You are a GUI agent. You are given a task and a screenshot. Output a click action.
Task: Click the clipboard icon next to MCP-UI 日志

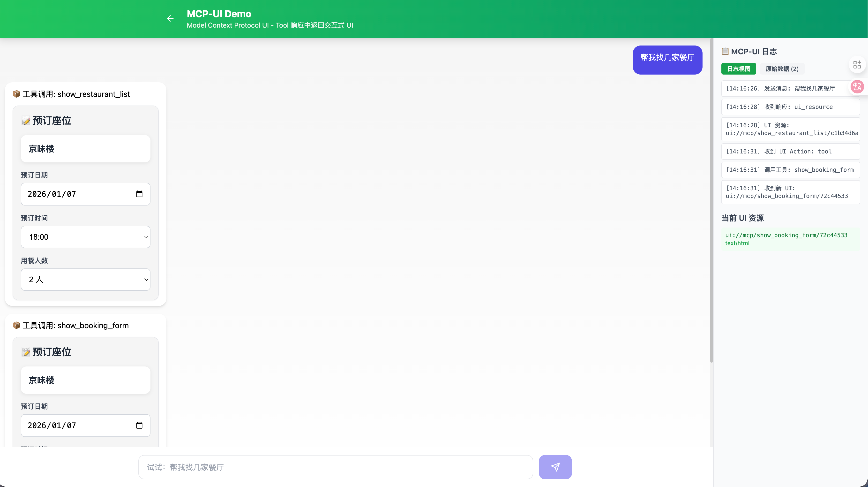point(725,52)
